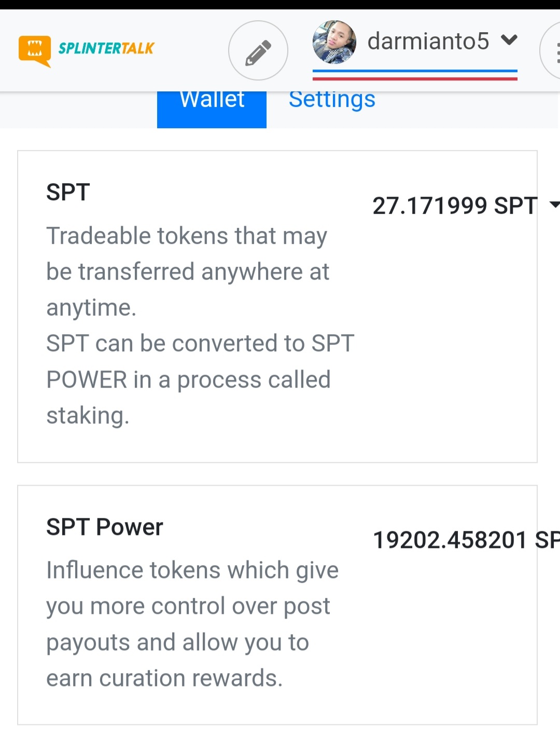Screen dimensions: 560x740
Task: Click the darmianto5 profile avatar
Action: (x=334, y=42)
